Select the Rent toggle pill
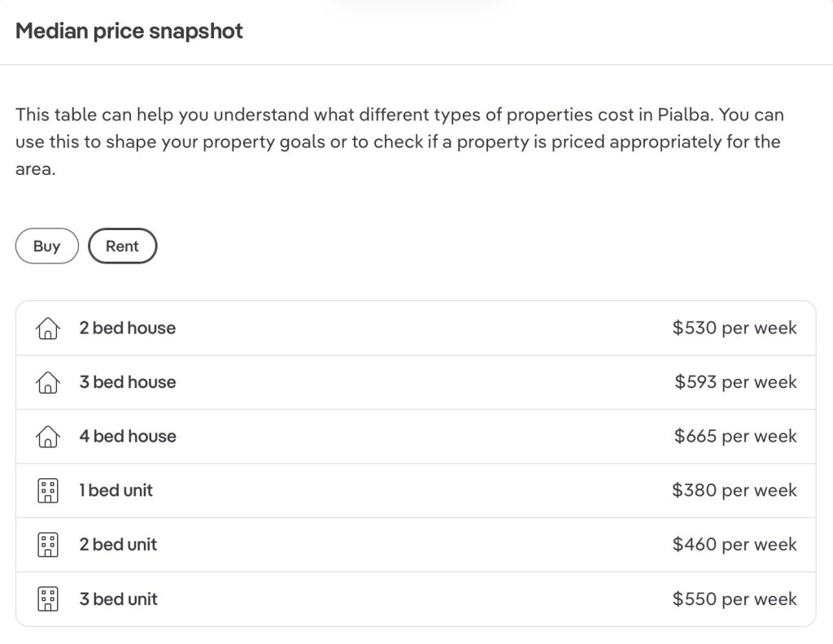This screenshot has width=833, height=644. (x=122, y=246)
